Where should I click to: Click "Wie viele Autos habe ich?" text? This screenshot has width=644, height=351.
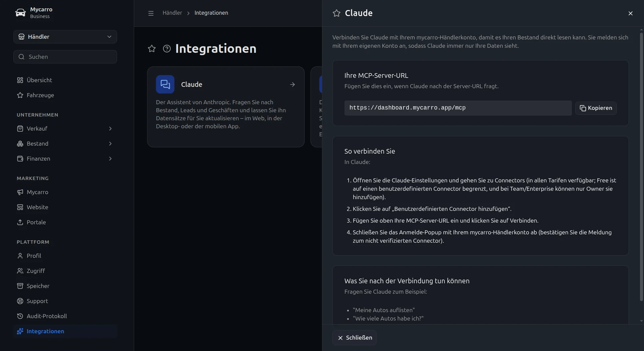(x=388, y=319)
